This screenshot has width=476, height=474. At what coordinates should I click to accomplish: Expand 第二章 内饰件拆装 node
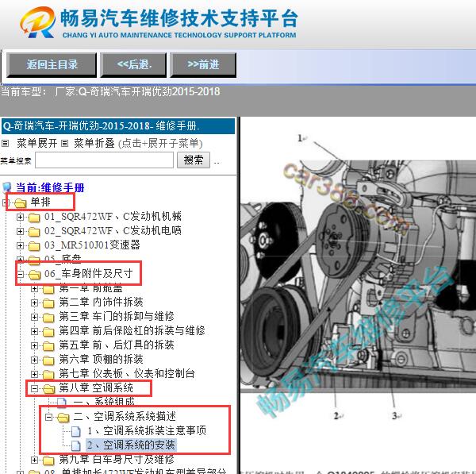(x=34, y=303)
